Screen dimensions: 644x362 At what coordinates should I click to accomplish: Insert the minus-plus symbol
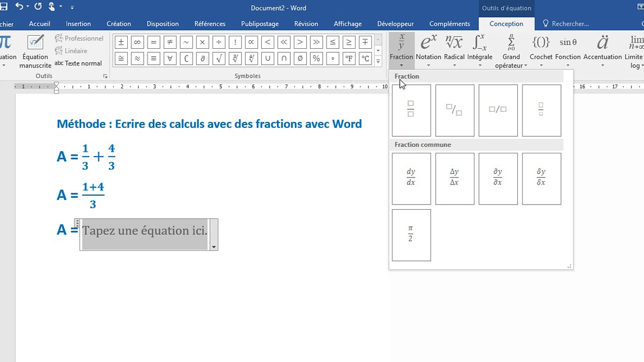coord(366,42)
